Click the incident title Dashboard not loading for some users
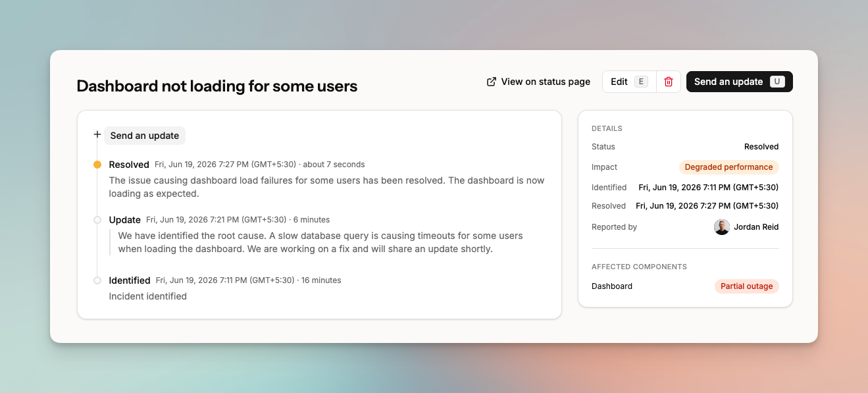The height and width of the screenshot is (393, 868). [x=217, y=86]
